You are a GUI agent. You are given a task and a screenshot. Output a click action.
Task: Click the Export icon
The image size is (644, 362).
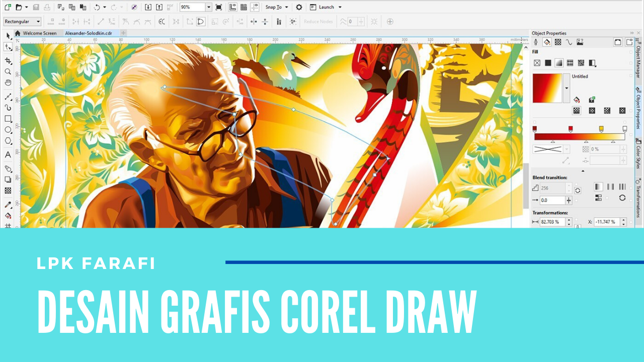pos(159,7)
